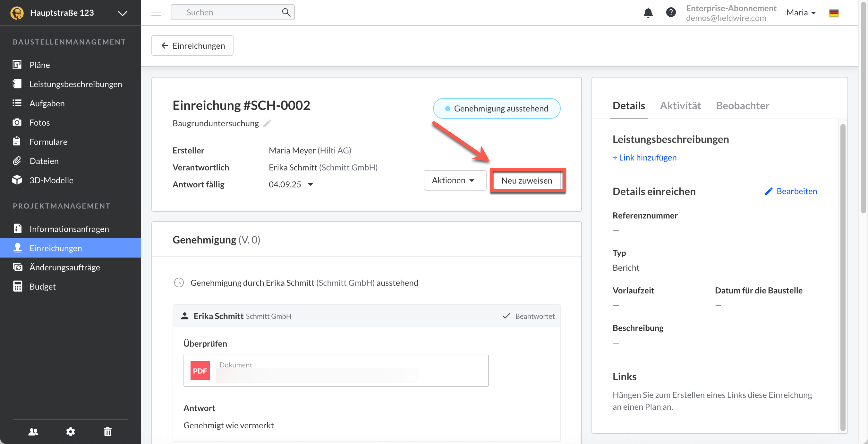Screen dimensions: 868x444
Task: Open the trash icon in sidebar footer
Action: [x=107, y=431]
